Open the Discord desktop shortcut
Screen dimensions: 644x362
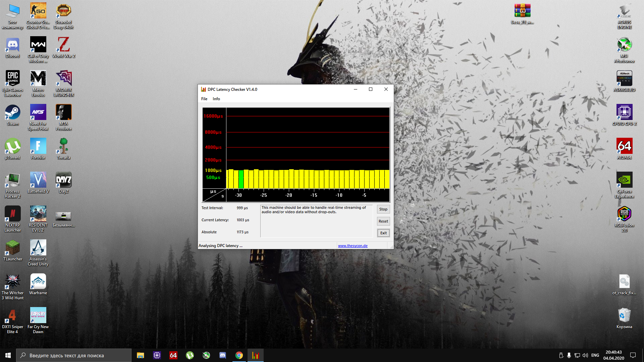click(x=13, y=47)
